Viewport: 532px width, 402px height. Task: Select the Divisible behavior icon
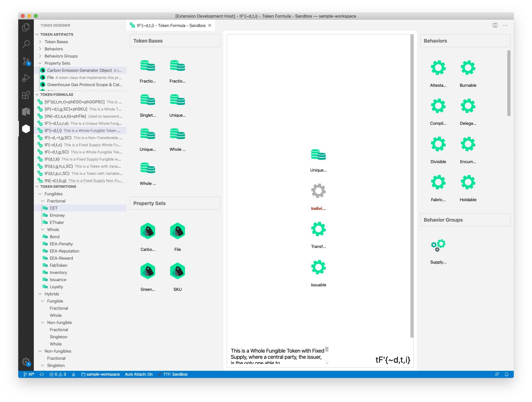[438, 144]
